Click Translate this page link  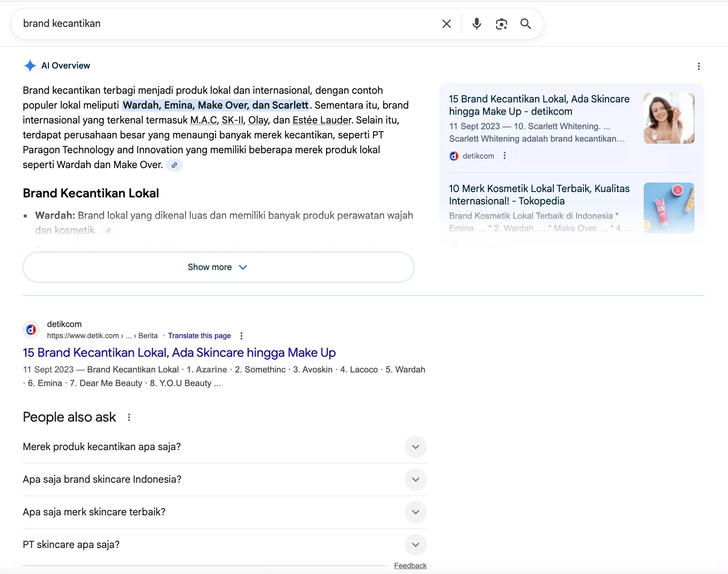(199, 336)
